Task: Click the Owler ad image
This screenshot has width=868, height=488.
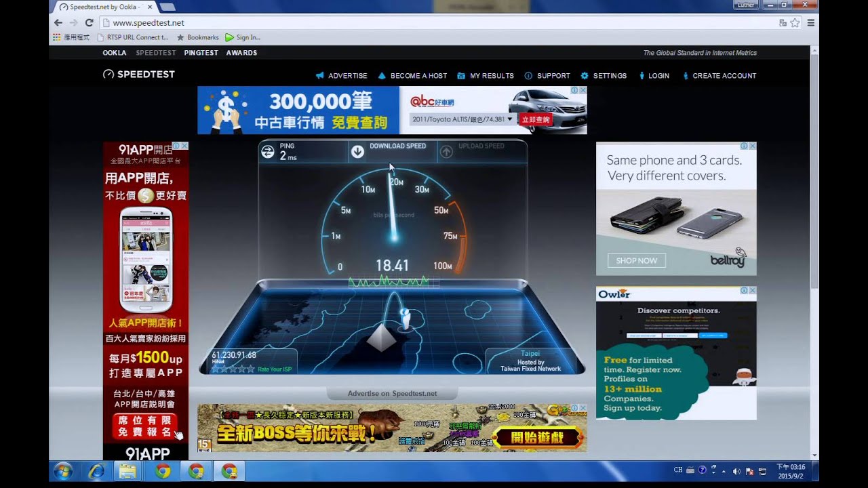Action: pos(676,353)
